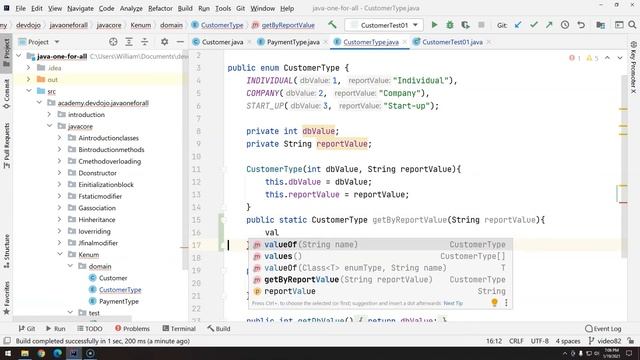Click the Build project hammer icon
This screenshot has height=360, width=640.
(332, 25)
